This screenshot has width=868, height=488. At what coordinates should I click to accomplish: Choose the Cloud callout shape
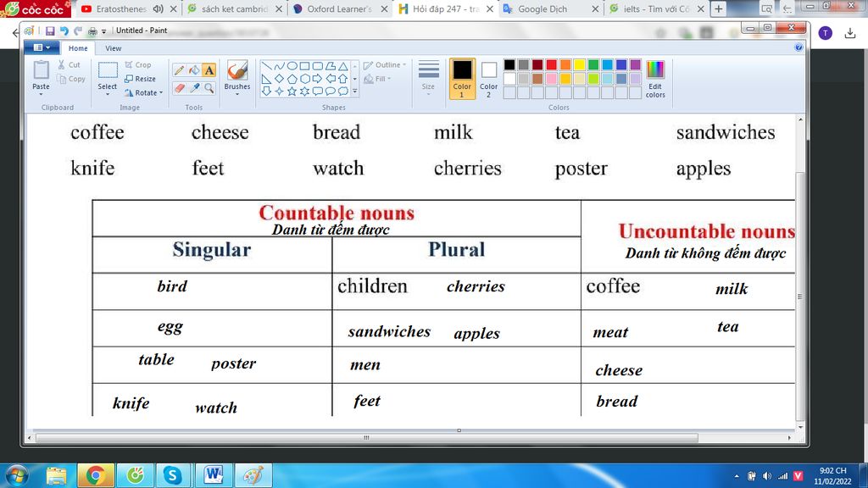(343, 91)
